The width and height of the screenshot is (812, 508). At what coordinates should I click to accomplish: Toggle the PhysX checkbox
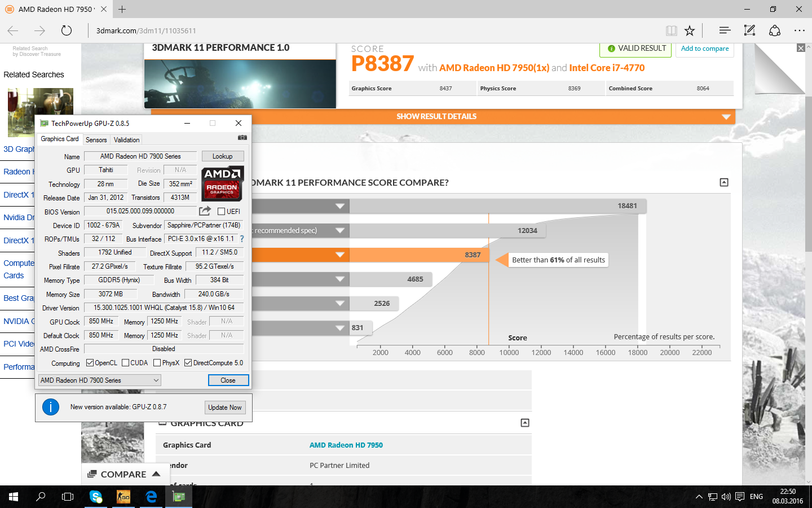click(x=157, y=363)
